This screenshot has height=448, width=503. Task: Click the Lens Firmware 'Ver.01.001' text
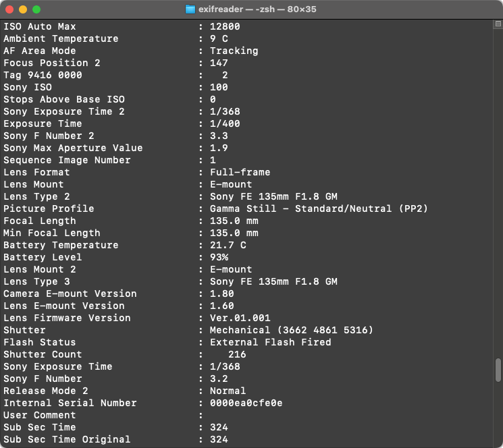click(x=240, y=318)
